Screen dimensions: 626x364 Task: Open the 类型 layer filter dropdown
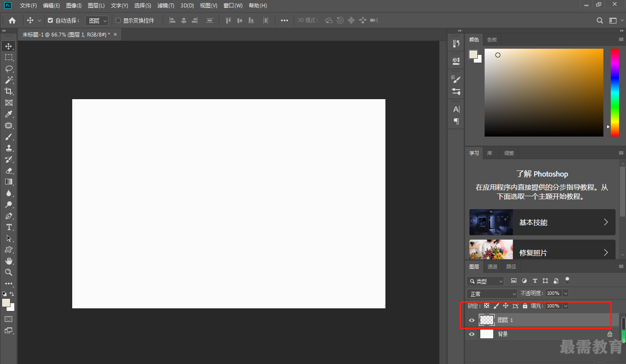[485, 281]
